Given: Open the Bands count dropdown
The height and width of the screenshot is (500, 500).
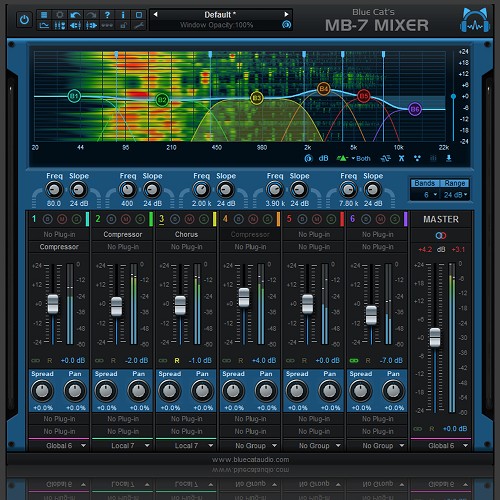Looking at the screenshot, I should [x=426, y=195].
